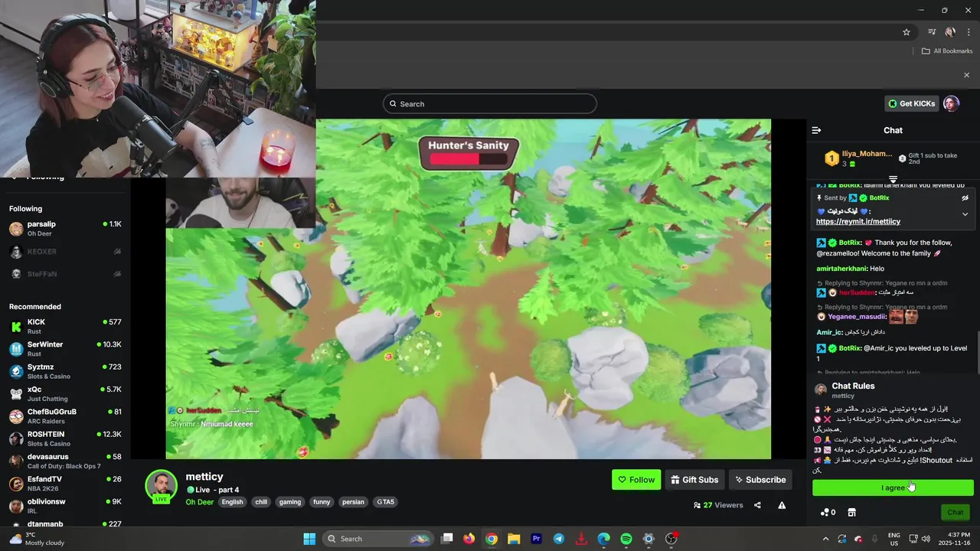Open Telegram from the taskbar
Screen dimensions: 980x551
pos(558,539)
